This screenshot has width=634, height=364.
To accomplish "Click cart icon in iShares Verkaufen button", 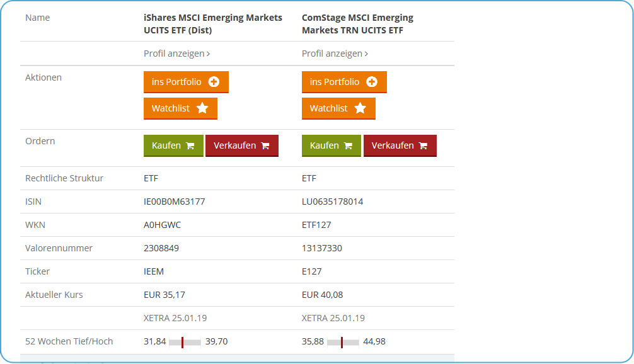I will click(265, 146).
